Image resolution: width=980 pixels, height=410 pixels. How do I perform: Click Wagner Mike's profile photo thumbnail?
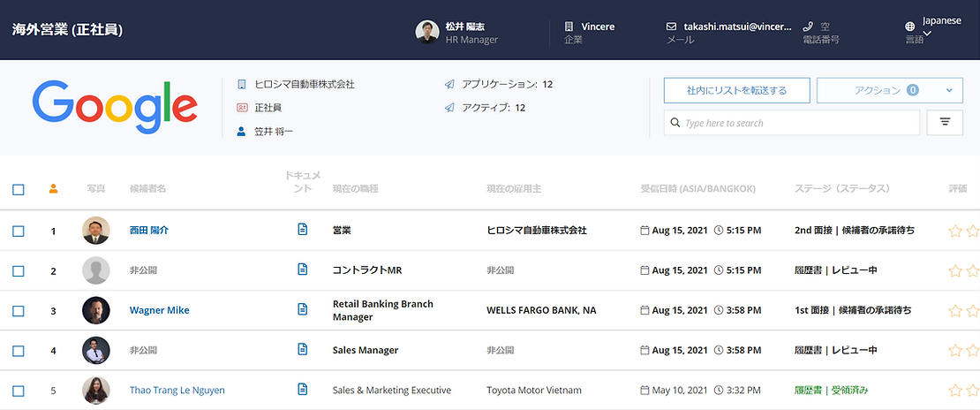coord(95,310)
